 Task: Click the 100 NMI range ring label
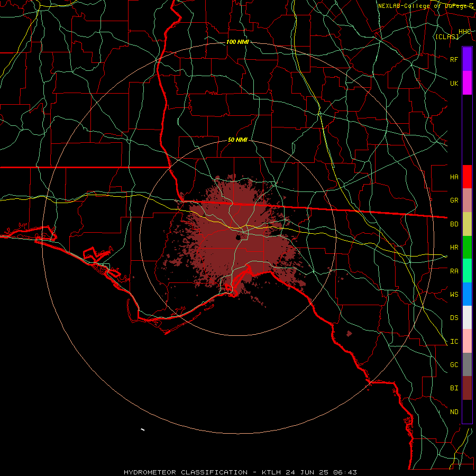(x=237, y=42)
